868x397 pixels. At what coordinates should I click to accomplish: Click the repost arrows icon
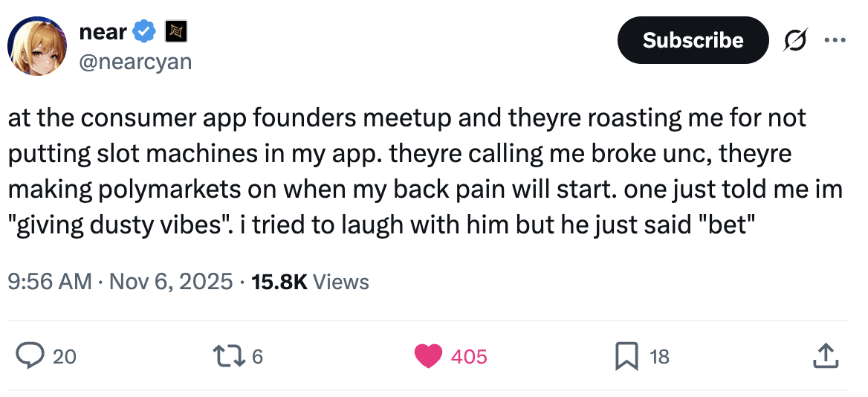coord(231,357)
